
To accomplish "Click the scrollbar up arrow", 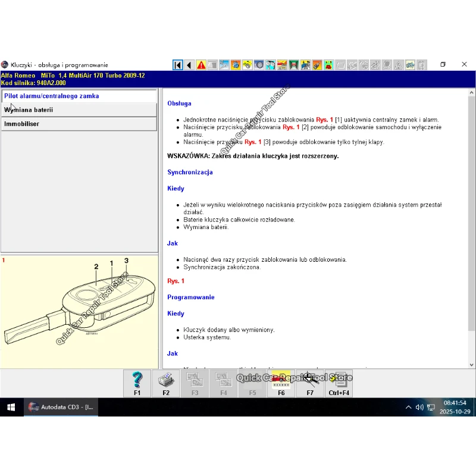I will click(471, 93).
